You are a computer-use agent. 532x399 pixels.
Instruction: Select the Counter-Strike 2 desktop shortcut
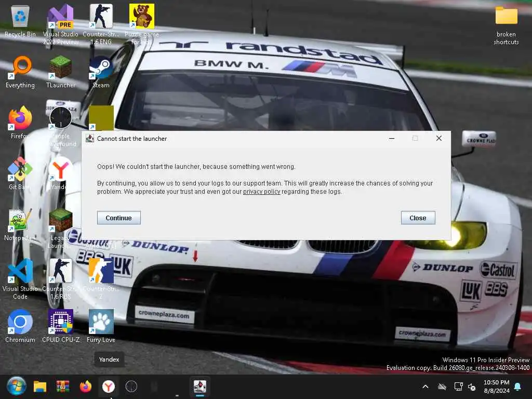101,279
